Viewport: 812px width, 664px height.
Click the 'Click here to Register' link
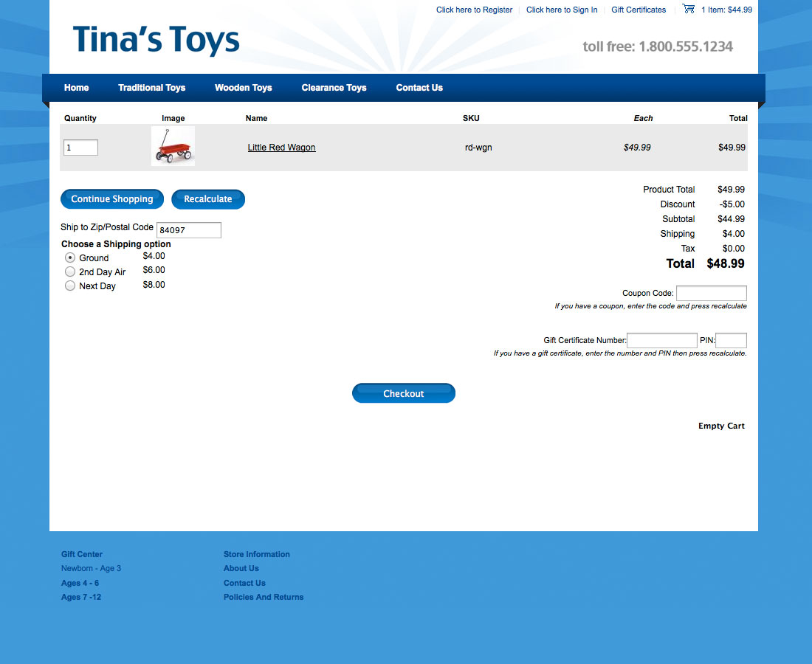474,10
